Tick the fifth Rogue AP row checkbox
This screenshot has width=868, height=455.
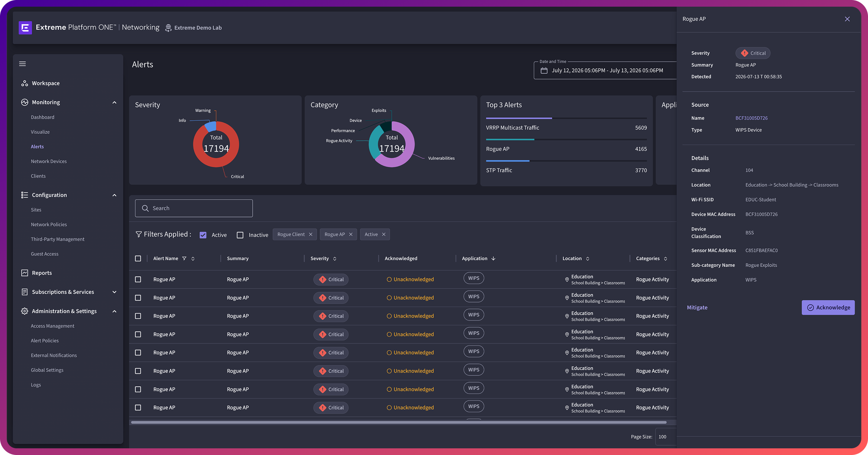point(138,353)
